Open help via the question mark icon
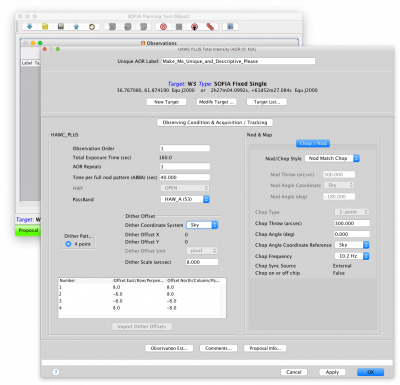The image size is (400, 385). [x=56, y=372]
